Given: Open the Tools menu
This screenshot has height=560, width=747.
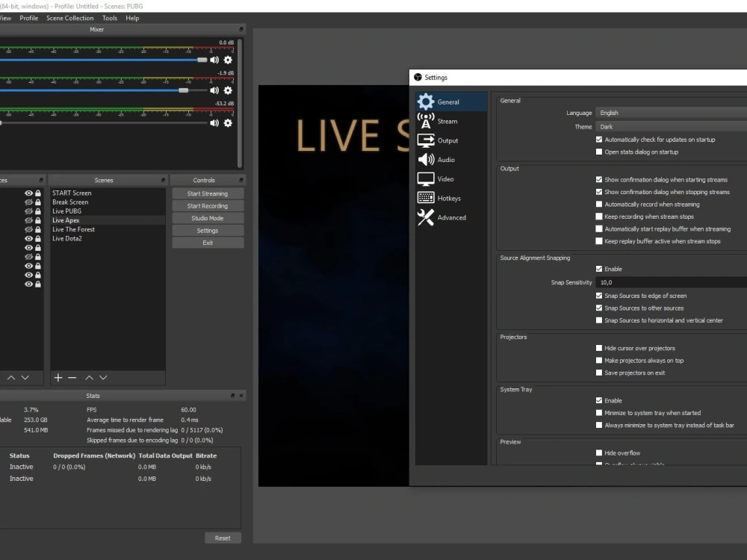Looking at the screenshot, I should [x=110, y=18].
